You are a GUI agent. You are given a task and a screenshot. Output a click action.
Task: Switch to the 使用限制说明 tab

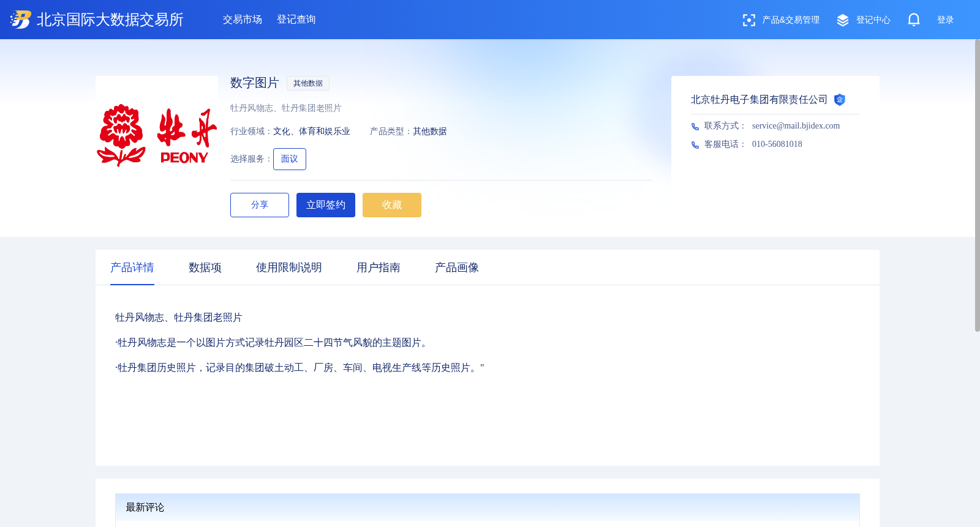(289, 267)
